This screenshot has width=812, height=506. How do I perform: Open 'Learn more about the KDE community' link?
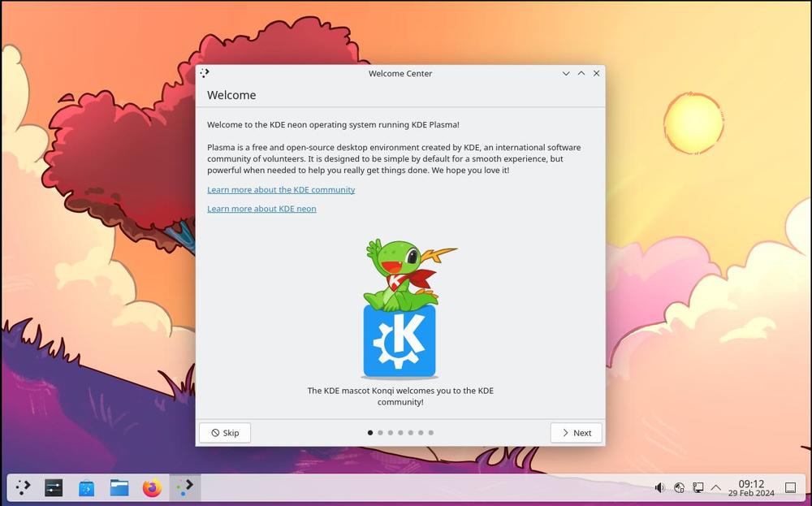point(281,189)
